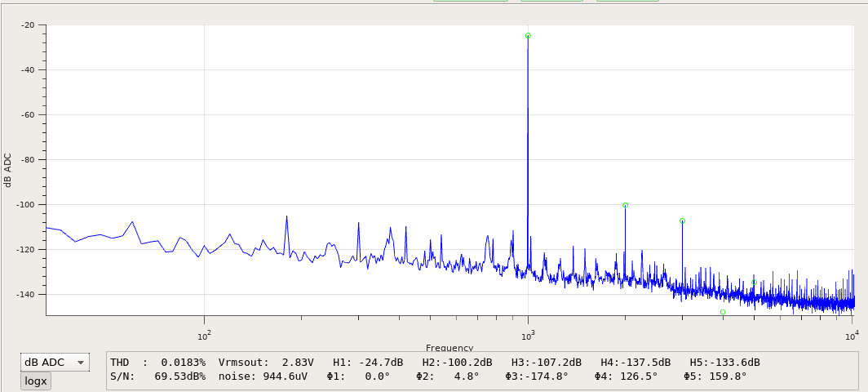Select the H2 -100.2dB value
Viewport: 868px width, 392px height.
tap(457, 362)
